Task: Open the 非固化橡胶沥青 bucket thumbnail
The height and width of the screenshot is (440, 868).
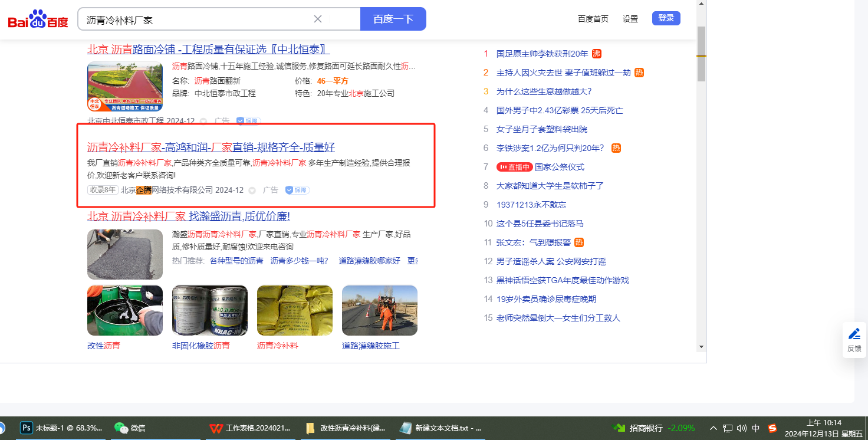Action: (x=210, y=310)
